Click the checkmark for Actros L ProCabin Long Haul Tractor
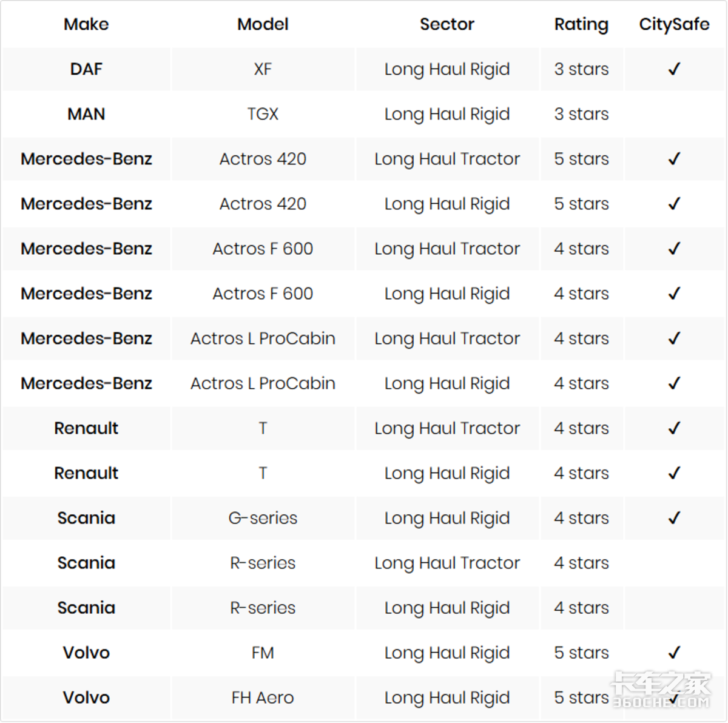Image resolution: width=728 pixels, height=723 pixels. coord(674,338)
